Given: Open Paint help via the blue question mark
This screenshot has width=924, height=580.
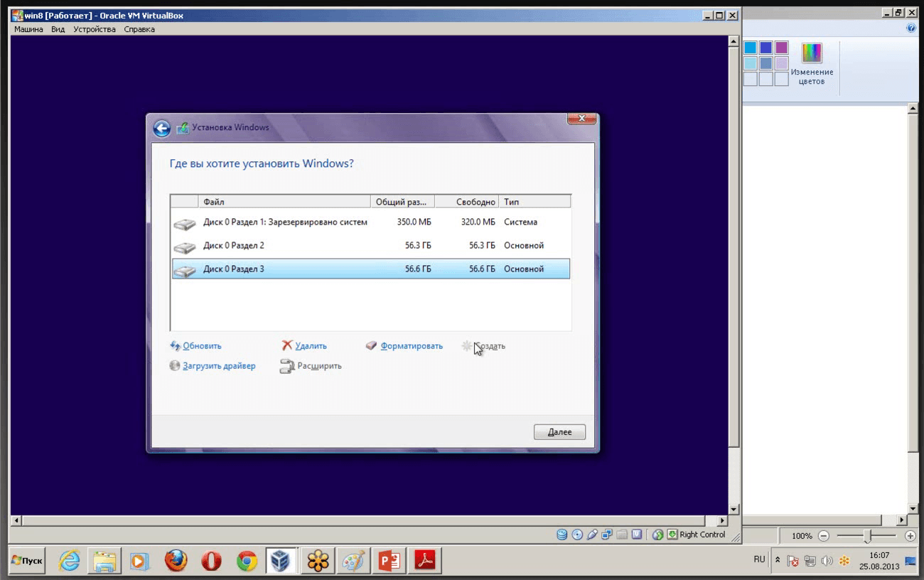Looking at the screenshot, I should coord(911,28).
